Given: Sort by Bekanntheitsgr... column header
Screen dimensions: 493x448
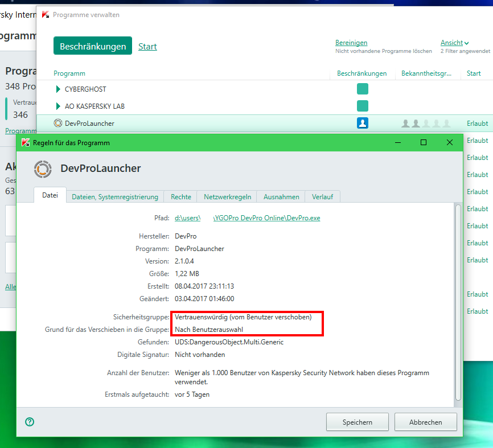Looking at the screenshot, I should pyautogui.click(x=426, y=73).
